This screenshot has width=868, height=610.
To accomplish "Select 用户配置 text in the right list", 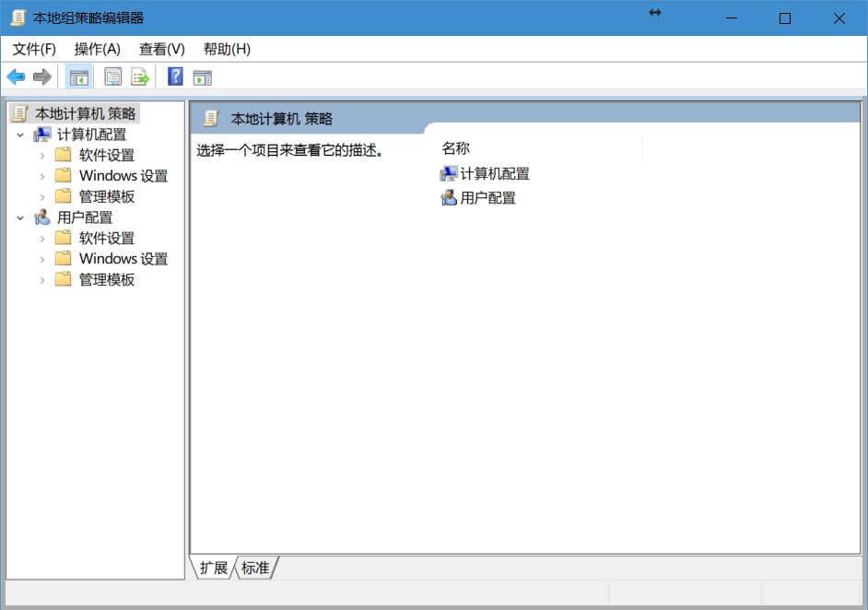I will (x=487, y=198).
